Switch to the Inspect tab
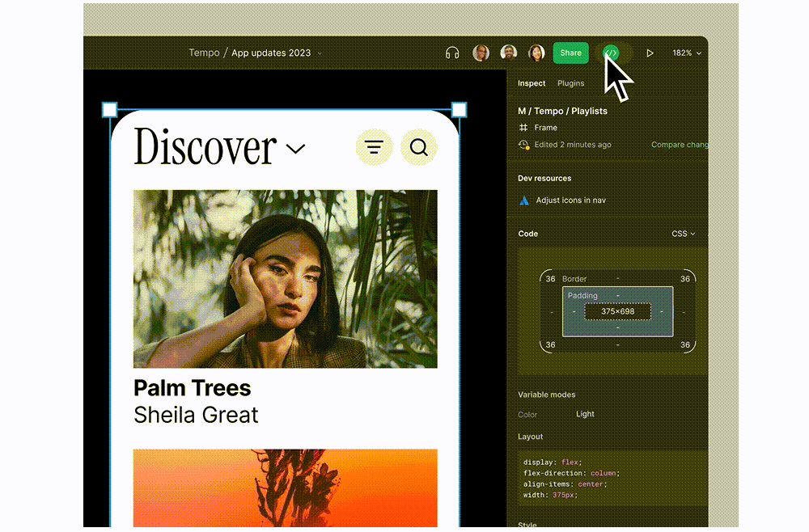Image resolution: width=809 pixels, height=532 pixels. 532,83
